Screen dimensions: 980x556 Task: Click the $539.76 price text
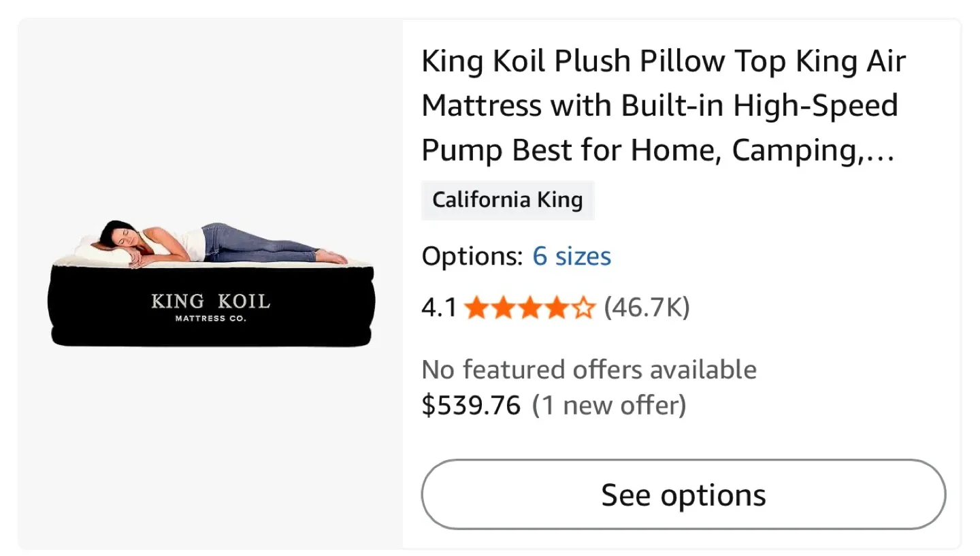(x=470, y=404)
